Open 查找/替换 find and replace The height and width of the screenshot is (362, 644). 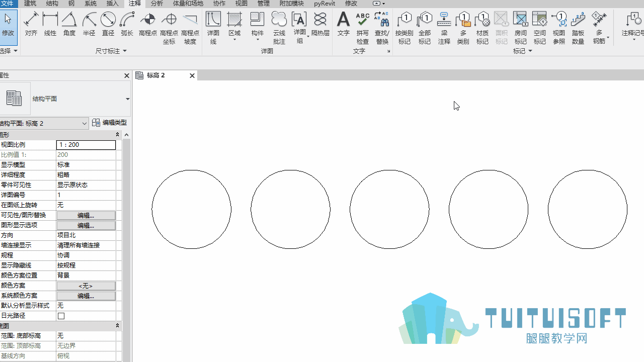pos(382,28)
